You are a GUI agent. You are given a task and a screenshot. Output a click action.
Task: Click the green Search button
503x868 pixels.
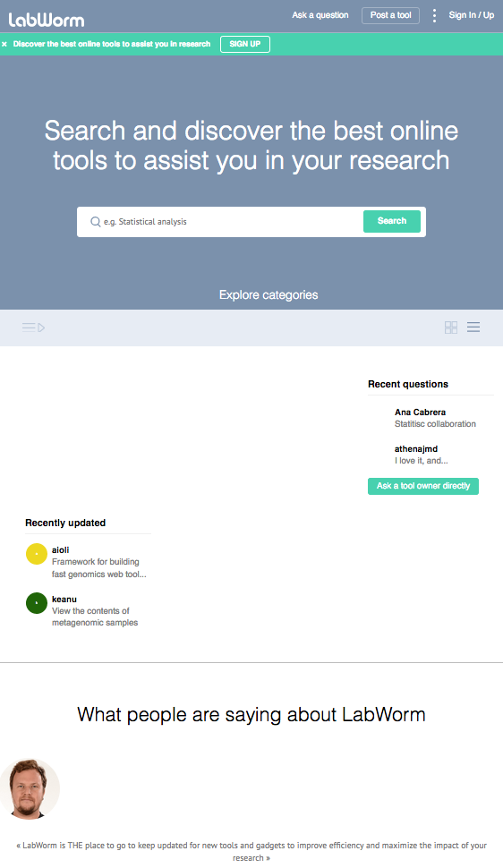tap(392, 221)
